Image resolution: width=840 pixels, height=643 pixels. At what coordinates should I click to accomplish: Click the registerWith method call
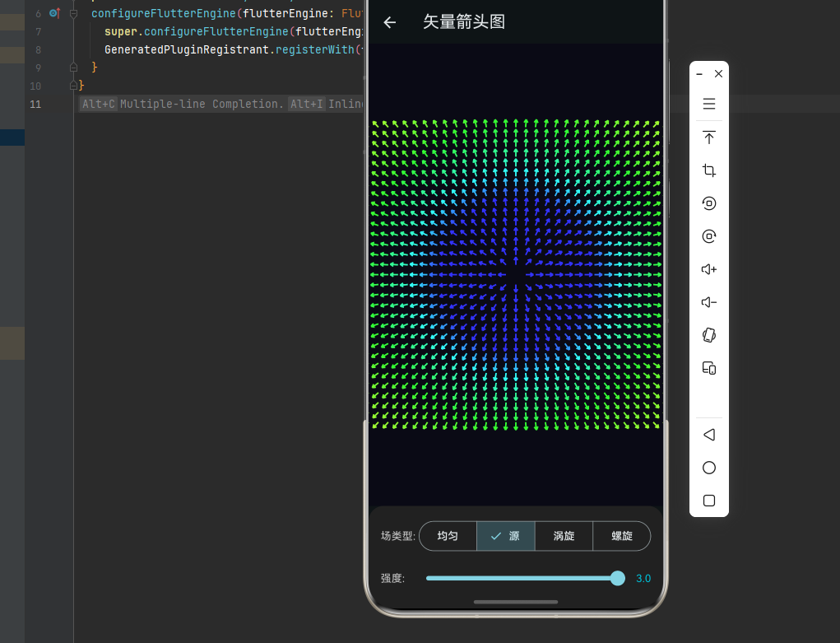click(315, 50)
